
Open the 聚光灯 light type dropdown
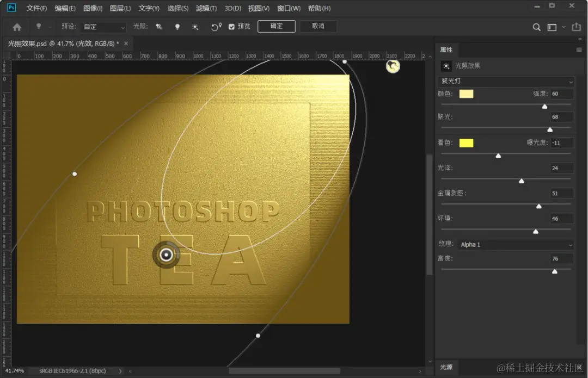[506, 81]
